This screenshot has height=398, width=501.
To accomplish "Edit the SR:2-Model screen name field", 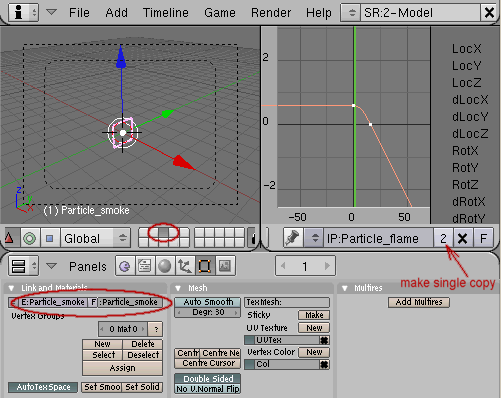I will coord(421,13).
